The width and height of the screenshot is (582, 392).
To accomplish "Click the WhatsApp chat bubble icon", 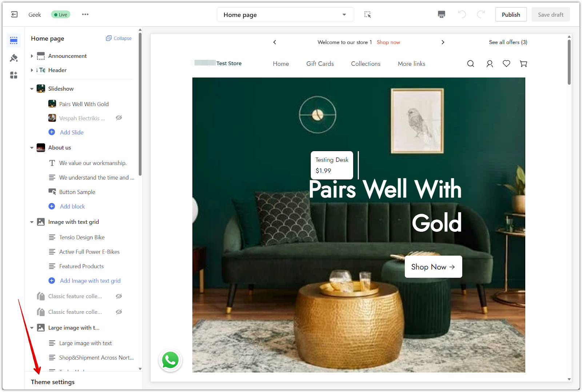I will [x=170, y=360].
